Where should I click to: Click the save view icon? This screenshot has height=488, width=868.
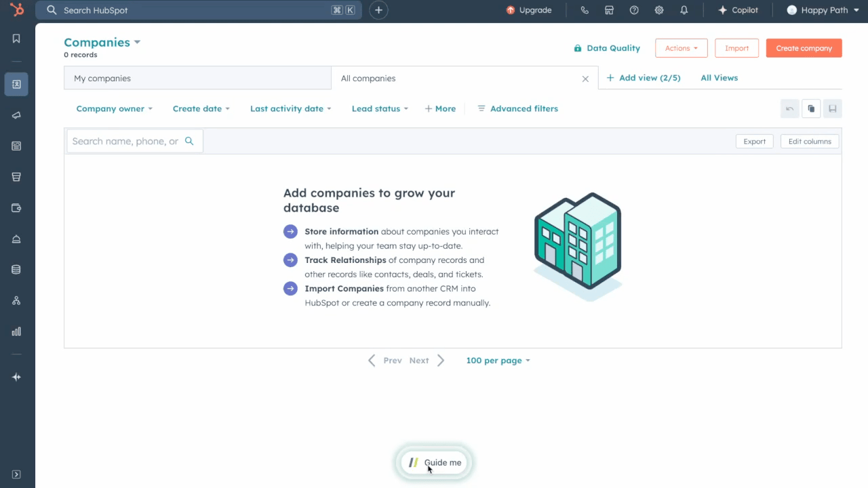tap(833, 108)
